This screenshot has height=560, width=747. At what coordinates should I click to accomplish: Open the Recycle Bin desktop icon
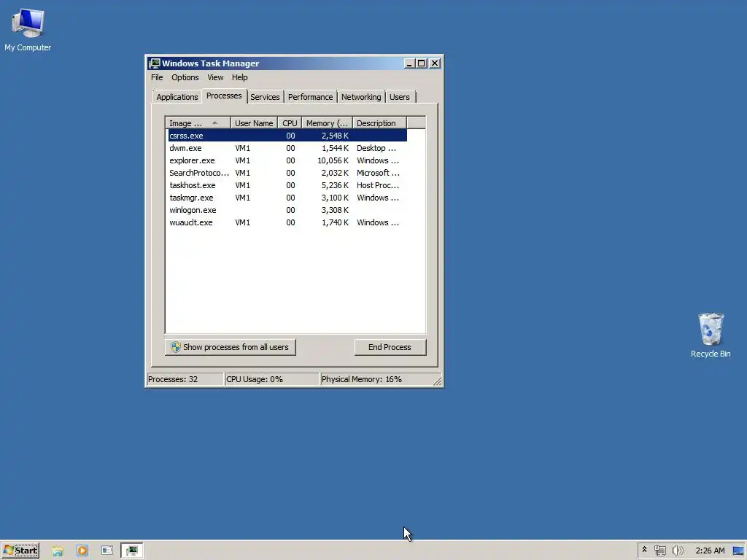point(711,335)
